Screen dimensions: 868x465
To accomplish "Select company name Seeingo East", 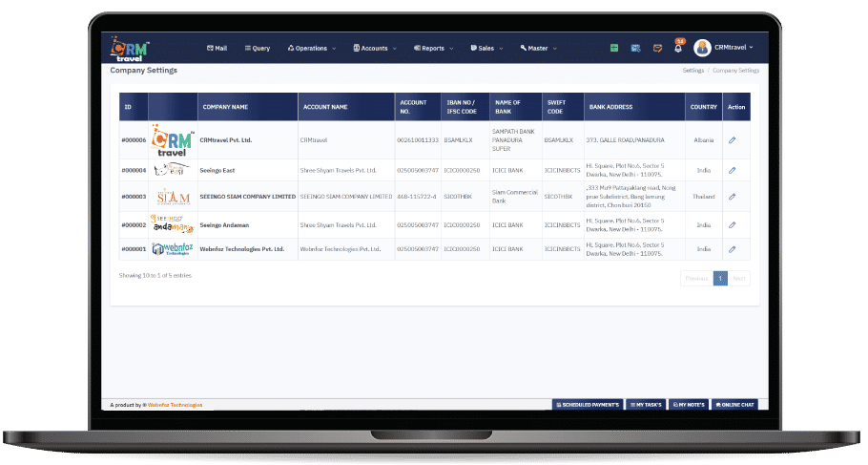I will [217, 170].
